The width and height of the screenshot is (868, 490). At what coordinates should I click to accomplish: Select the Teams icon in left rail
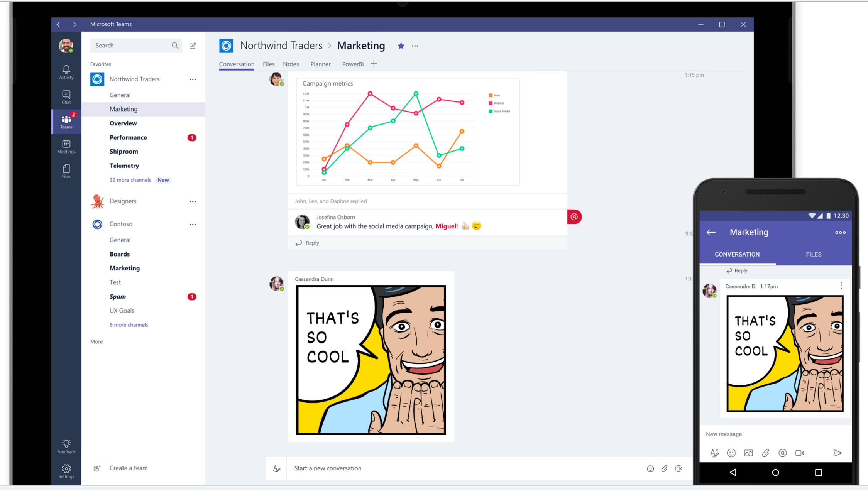(x=66, y=122)
